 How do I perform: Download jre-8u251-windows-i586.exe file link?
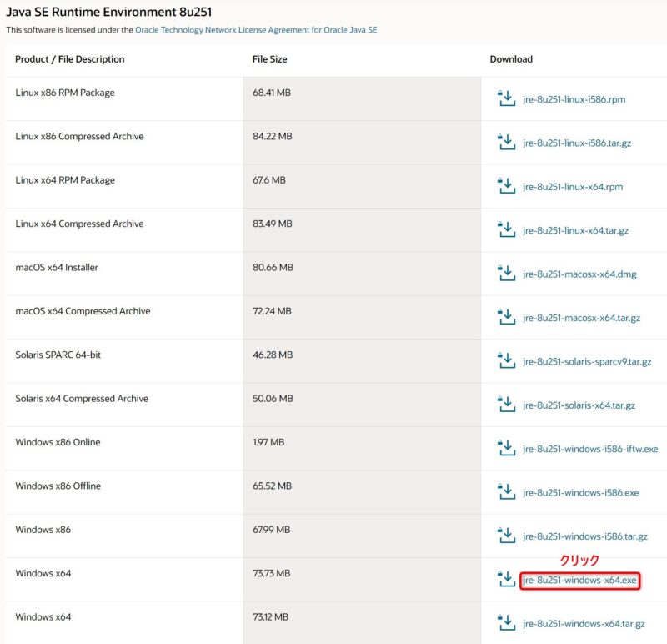pos(580,493)
